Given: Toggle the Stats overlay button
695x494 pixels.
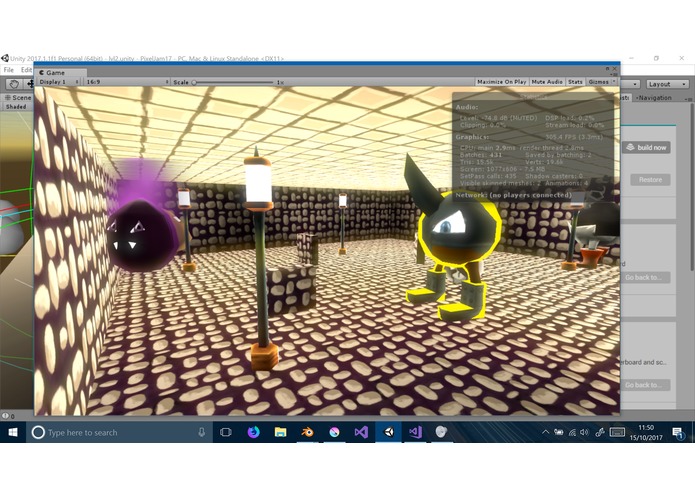Looking at the screenshot, I should (x=575, y=82).
